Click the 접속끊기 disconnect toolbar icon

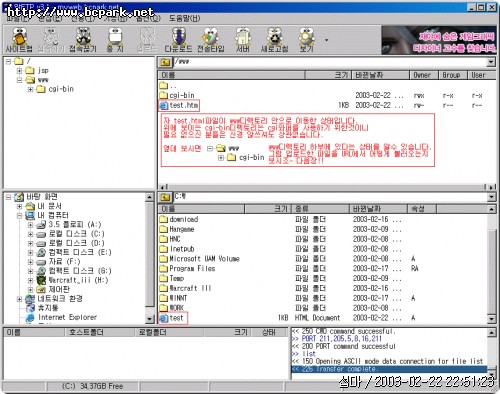tap(83, 40)
